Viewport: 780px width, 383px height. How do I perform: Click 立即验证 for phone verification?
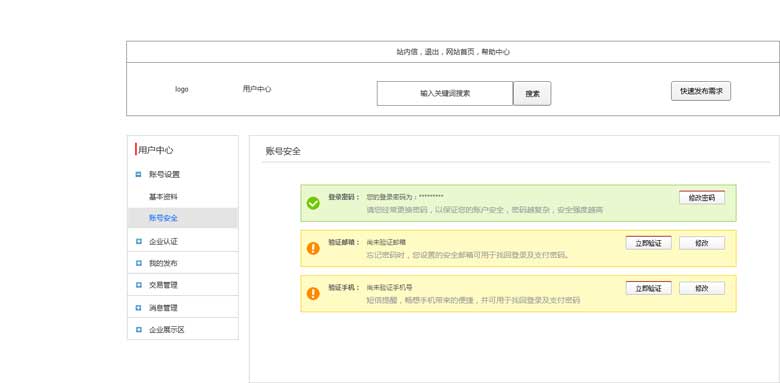coord(649,288)
